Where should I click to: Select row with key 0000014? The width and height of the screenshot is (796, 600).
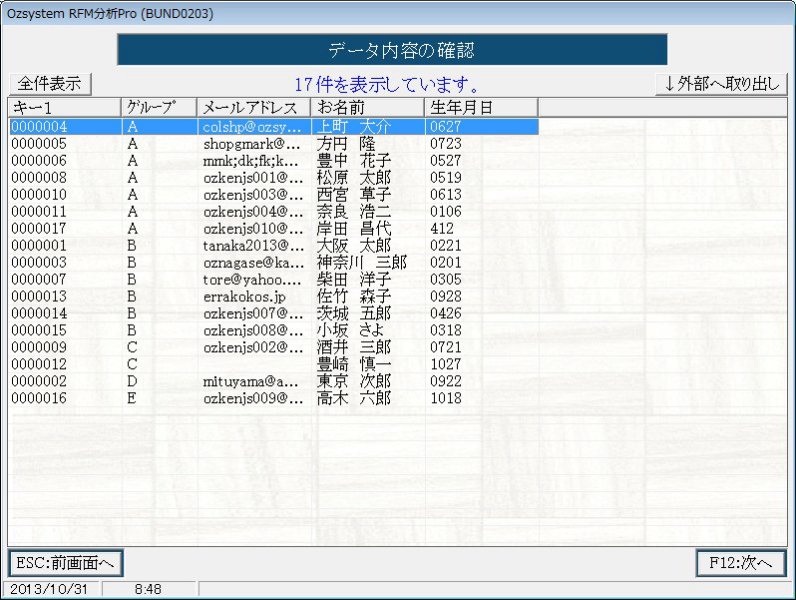point(274,313)
